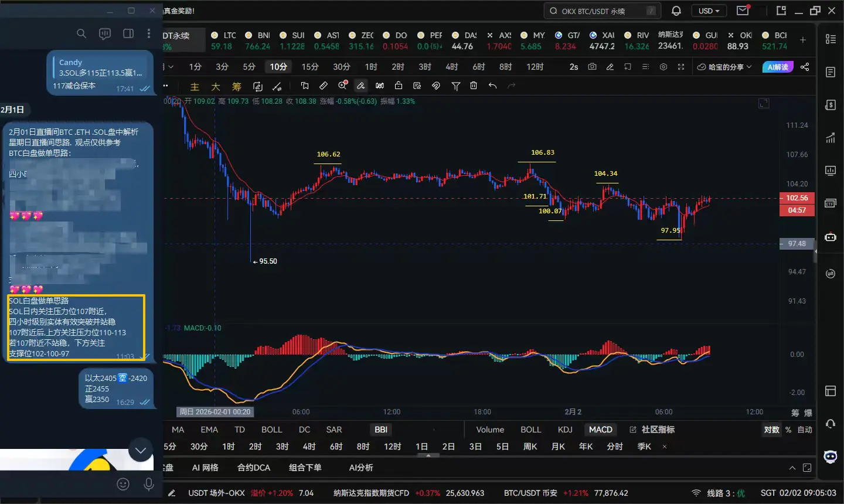Click the AI解读 button

tap(777, 67)
